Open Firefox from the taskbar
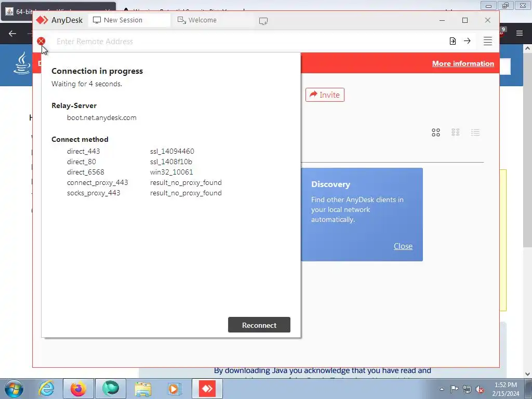The image size is (532, 399). tap(78, 389)
